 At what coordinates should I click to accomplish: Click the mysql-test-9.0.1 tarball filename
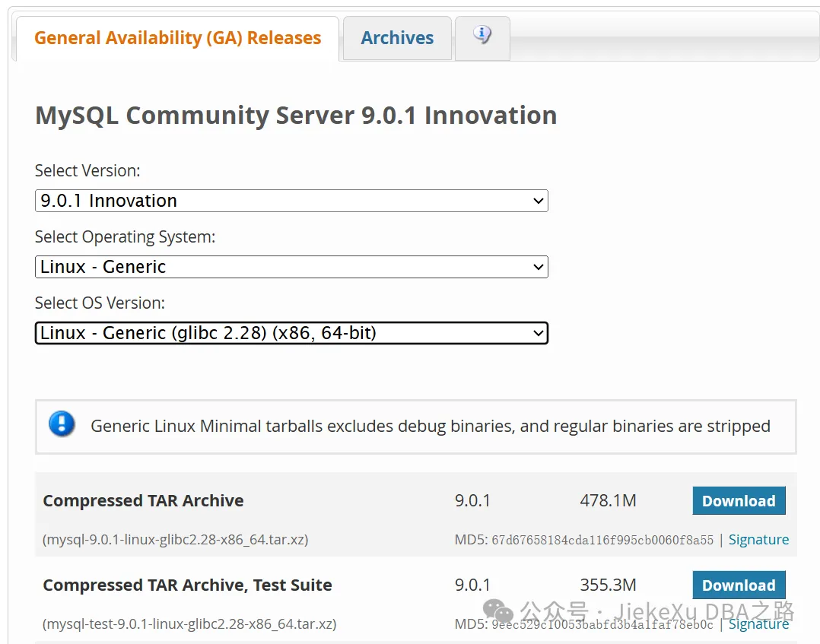click(189, 624)
